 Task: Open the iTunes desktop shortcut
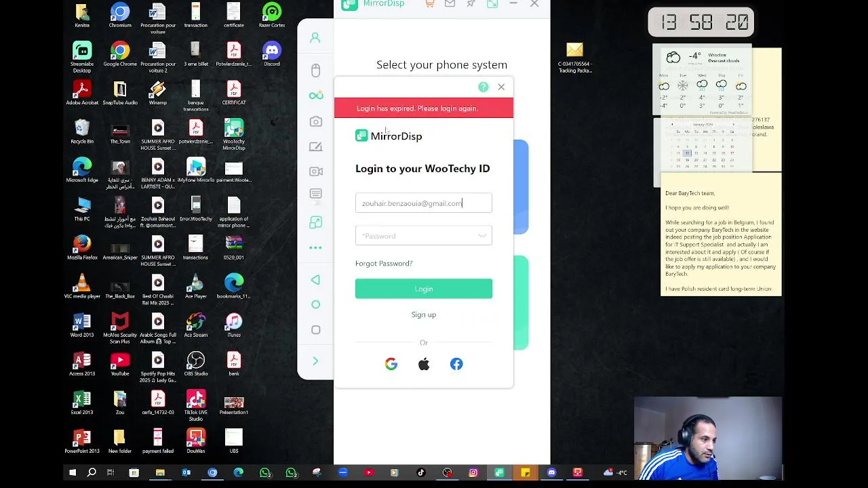pyautogui.click(x=234, y=325)
